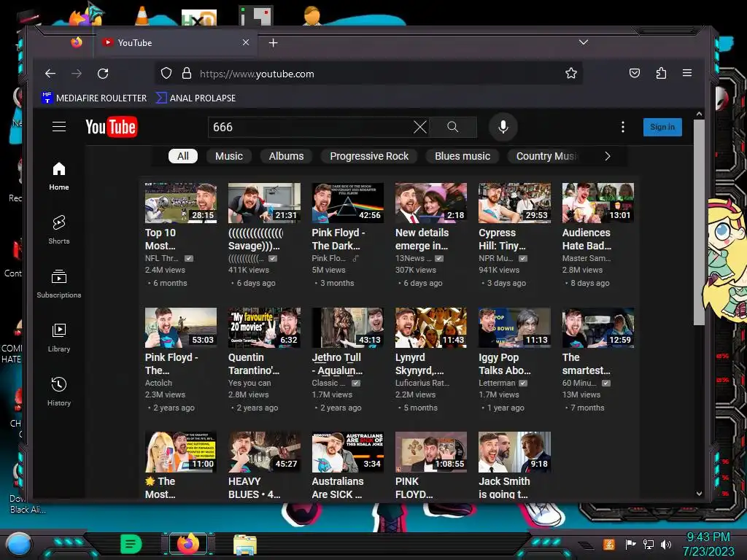This screenshot has width=747, height=560.
Task: Select the All filter chip
Action: [183, 156]
